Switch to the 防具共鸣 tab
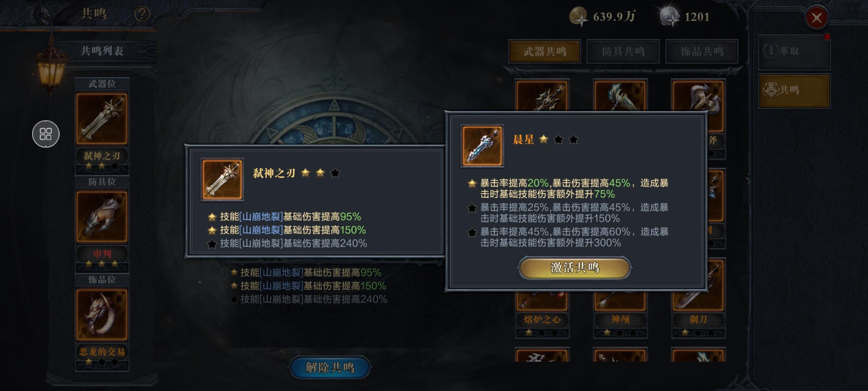Screen dimensions: 868x391 [x=623, y=51]
